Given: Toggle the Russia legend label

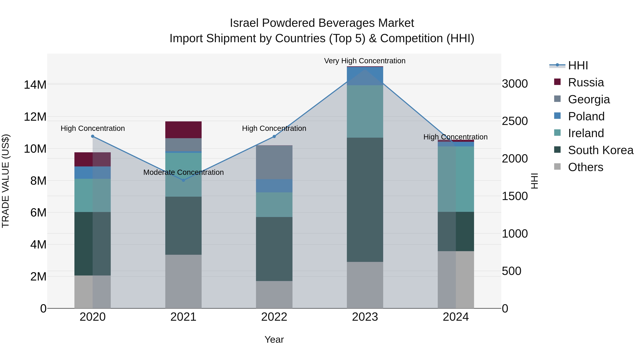Looking at the screenshot, I should [586, 82].
